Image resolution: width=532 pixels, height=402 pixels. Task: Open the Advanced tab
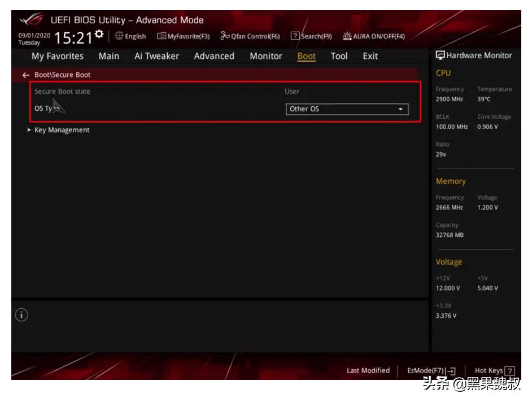tap(214, 56)
